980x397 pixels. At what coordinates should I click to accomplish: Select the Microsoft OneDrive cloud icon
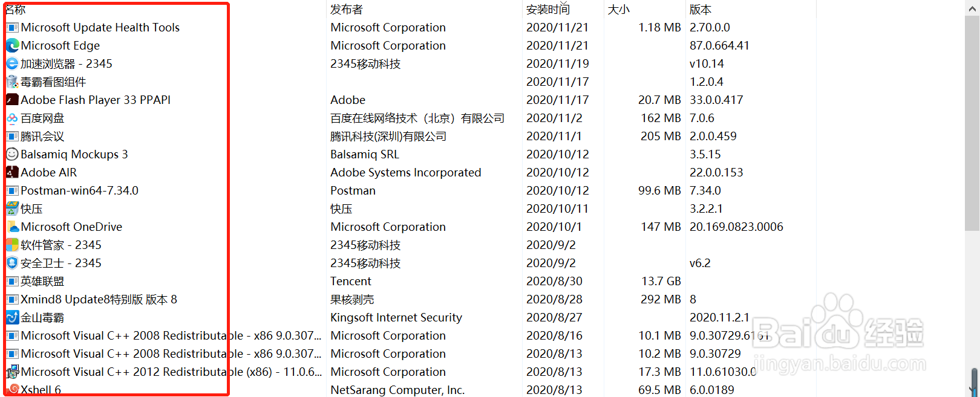tap(11, 227)
